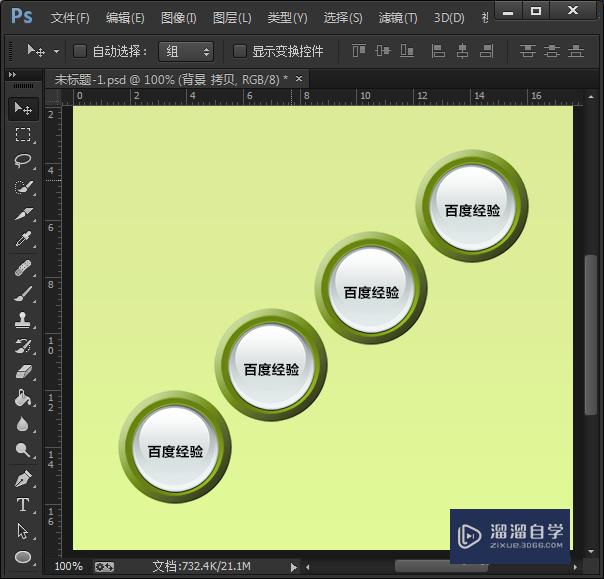Select the Move tool in the toolbox
The width and height of the screenshot is (604, 579).
(x=23, y=109)
